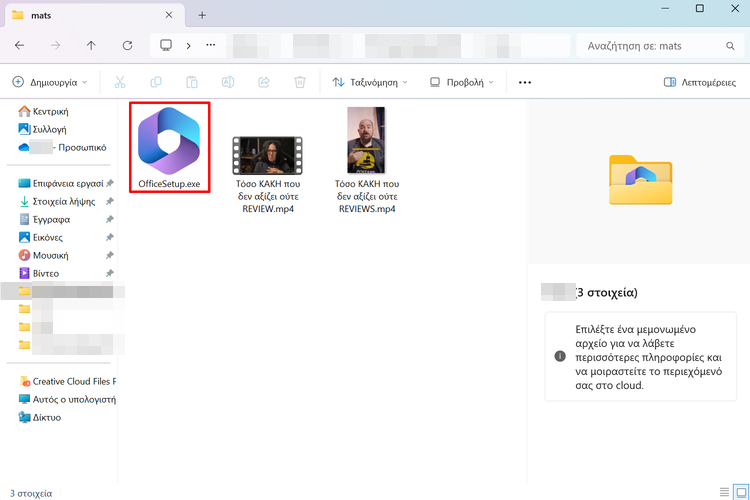Screen dimensions: 750x500
Task: Click the forward navigation arrow
Action: click(x=55, y=45)
